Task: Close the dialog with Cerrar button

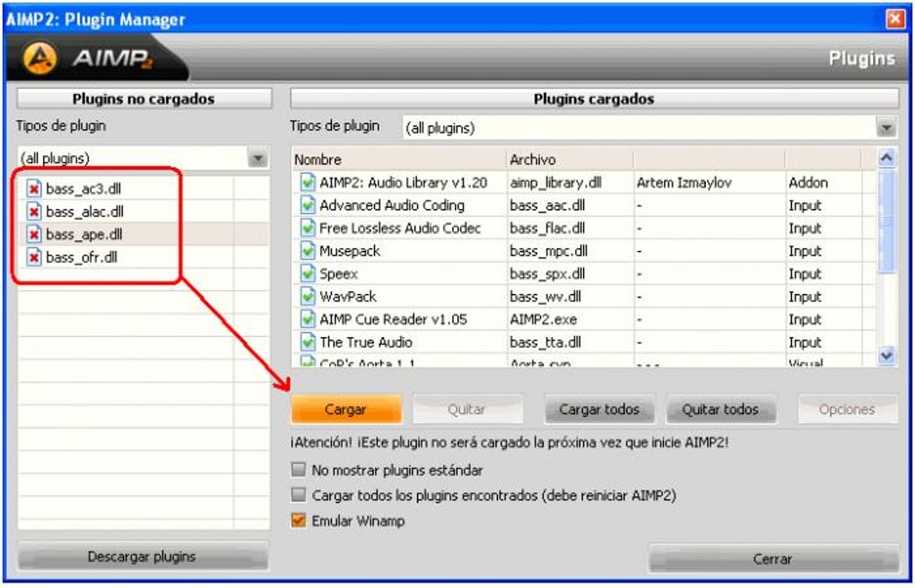Action: tap(773, 558)
